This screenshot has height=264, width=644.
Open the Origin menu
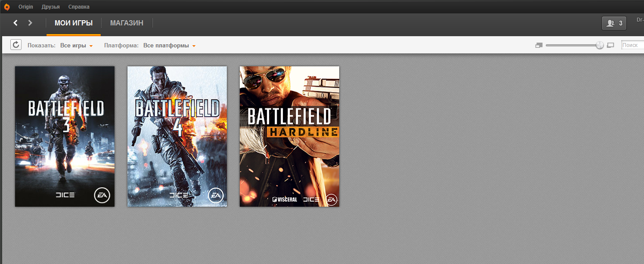tap(26, 7)
